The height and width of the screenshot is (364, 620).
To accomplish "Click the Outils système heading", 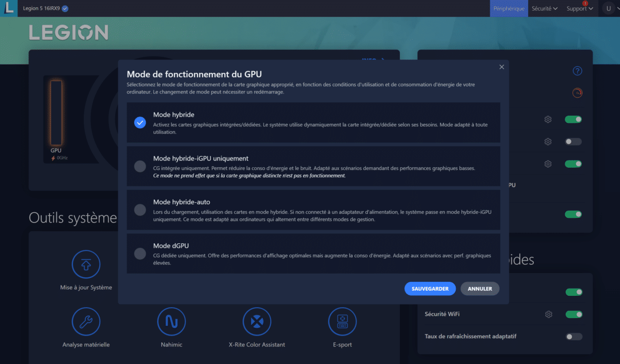I will [73, 218].
